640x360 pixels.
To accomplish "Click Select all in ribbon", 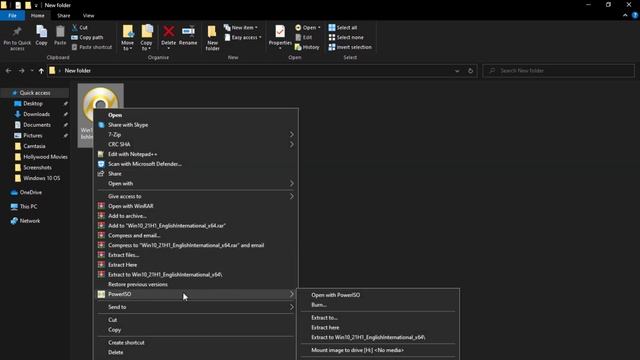I will coord(343,27).
